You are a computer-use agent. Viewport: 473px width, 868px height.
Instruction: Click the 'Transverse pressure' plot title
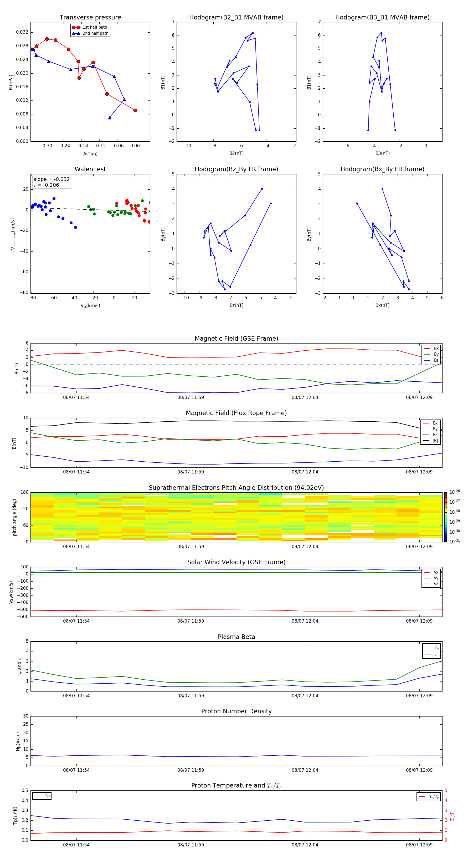tap(90, 18)
